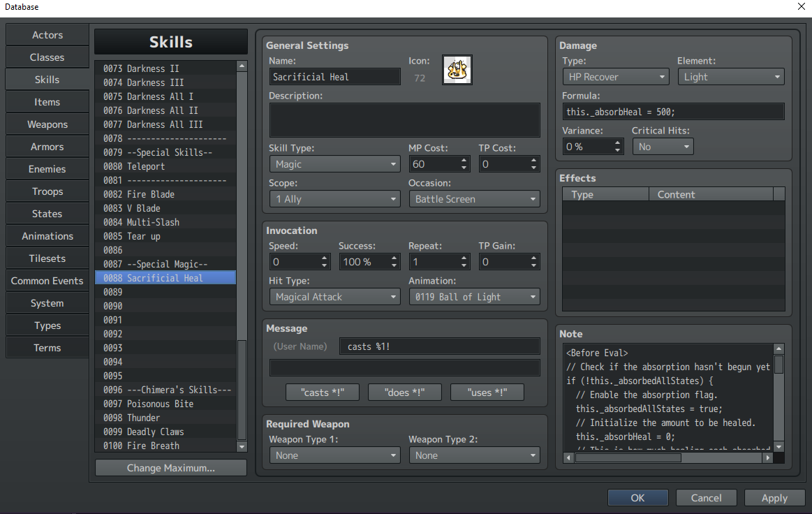Select the Weapons tab
The image size is (812, 514).
[x=47, y=124]
